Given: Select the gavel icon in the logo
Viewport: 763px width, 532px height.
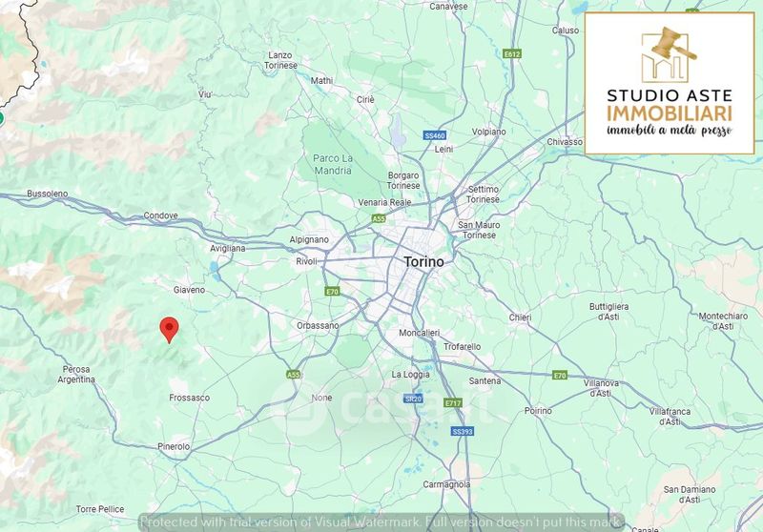Looking at the screenshot, I should (674, 45).
